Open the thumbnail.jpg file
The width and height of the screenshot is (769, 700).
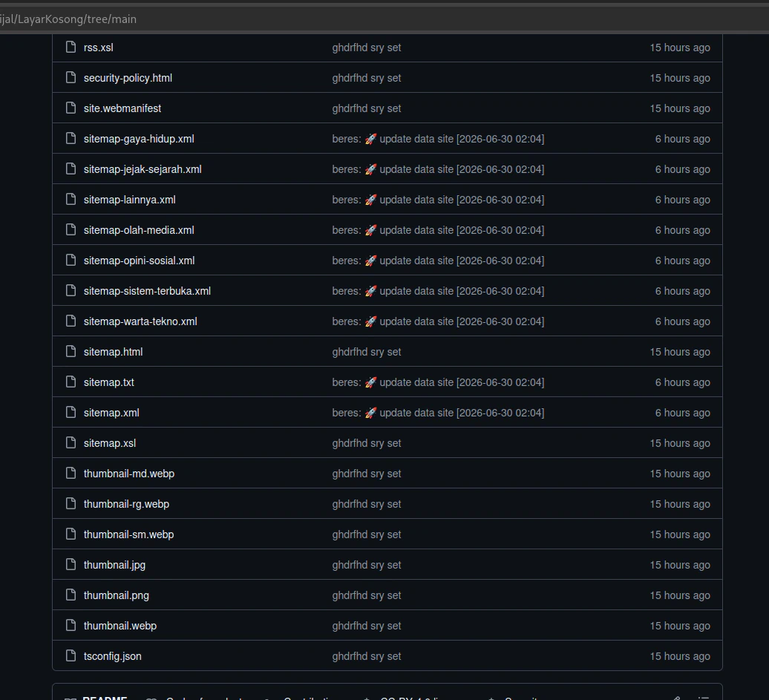click(114, 565)
